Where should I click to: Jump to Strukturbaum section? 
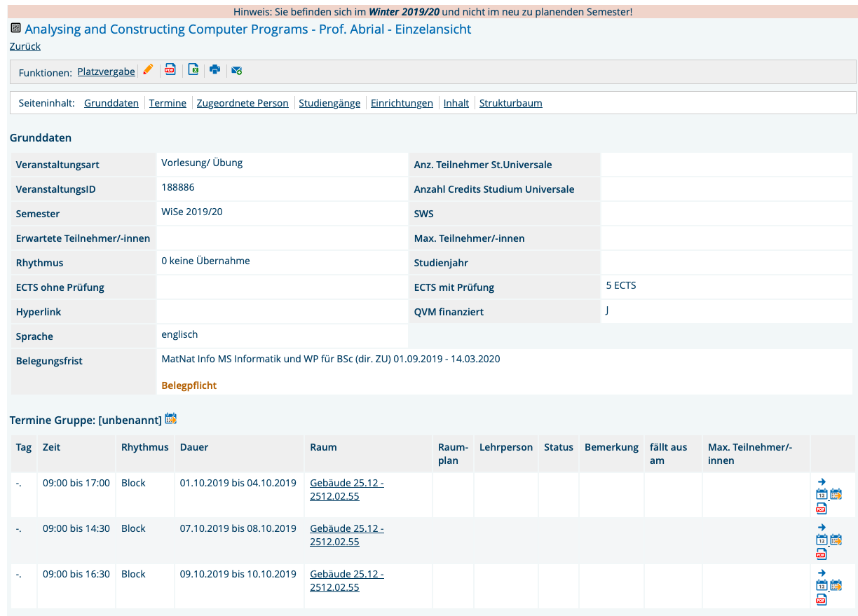click(510, 103)
